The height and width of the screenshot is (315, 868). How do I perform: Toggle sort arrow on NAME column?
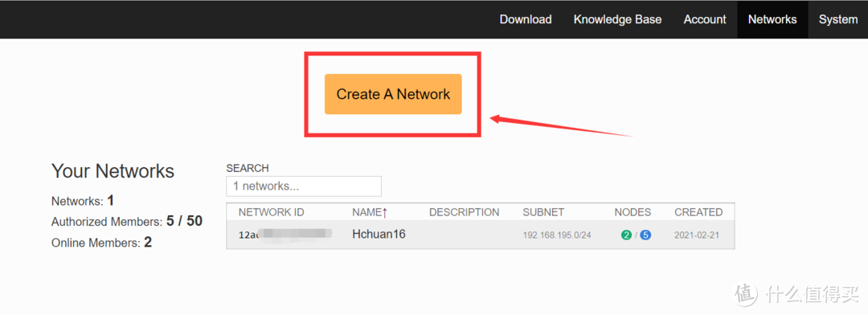[x=384, y=213]
